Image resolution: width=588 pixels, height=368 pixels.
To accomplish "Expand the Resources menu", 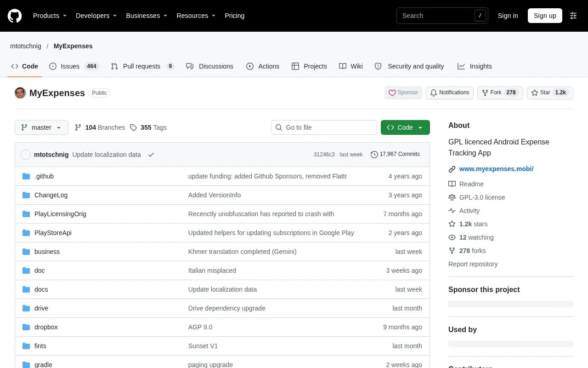I will (x=196, y=16).
